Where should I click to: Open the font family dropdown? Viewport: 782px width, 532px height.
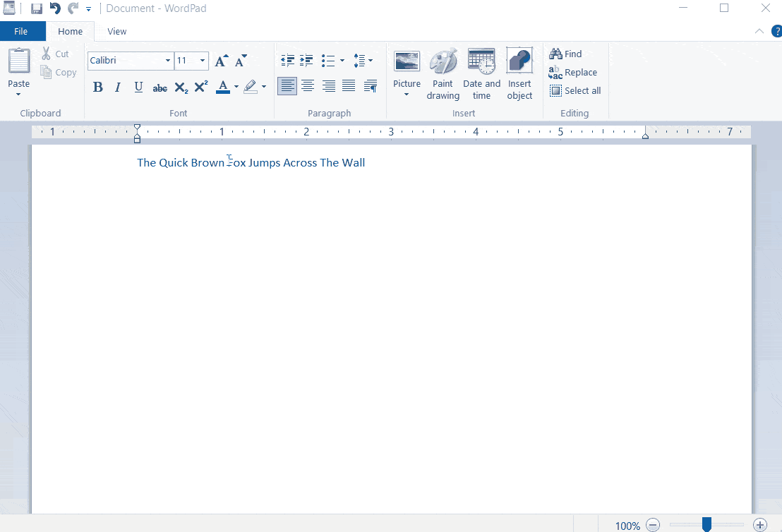pyautogui.click(x=168, y=61)
